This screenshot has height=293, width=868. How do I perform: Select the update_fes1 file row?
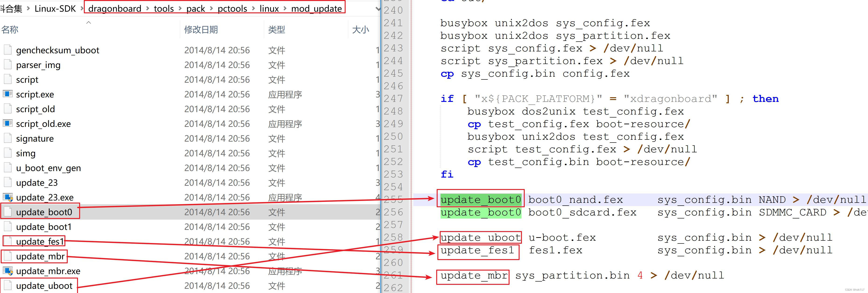point(40,241)
